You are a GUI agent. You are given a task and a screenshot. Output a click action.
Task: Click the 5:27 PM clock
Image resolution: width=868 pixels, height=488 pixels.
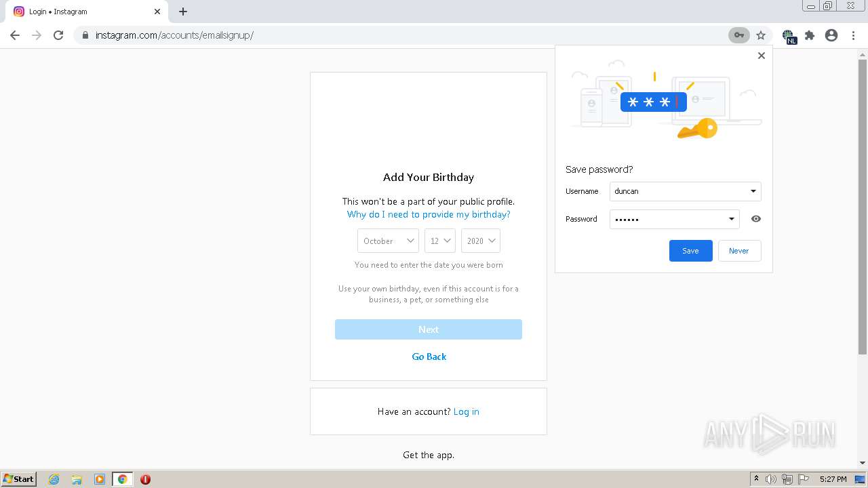click(833, 479)
